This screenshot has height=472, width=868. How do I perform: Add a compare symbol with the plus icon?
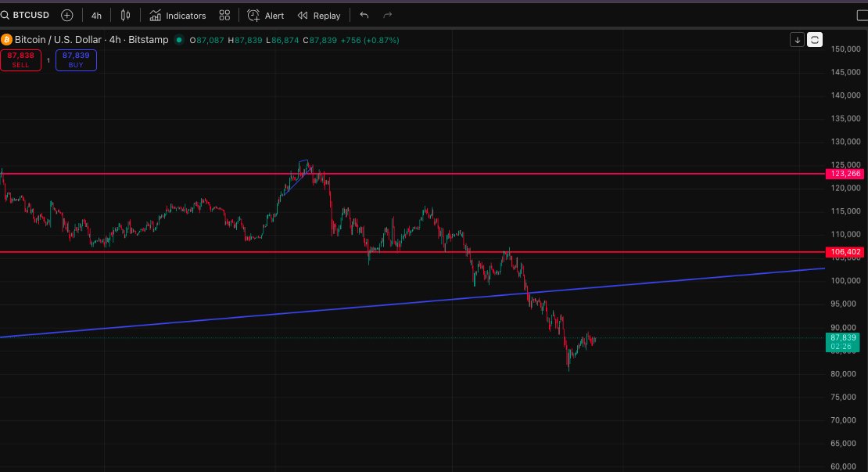[x=67, y=16]
